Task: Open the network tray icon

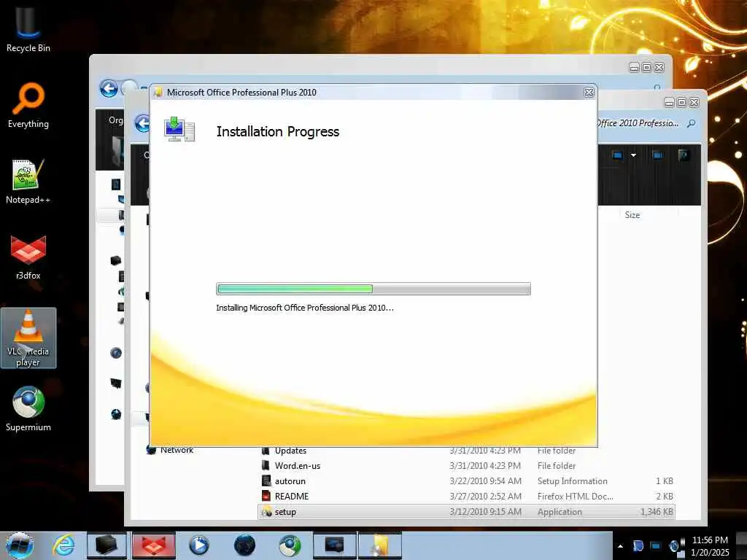Action: click(656, 546)
